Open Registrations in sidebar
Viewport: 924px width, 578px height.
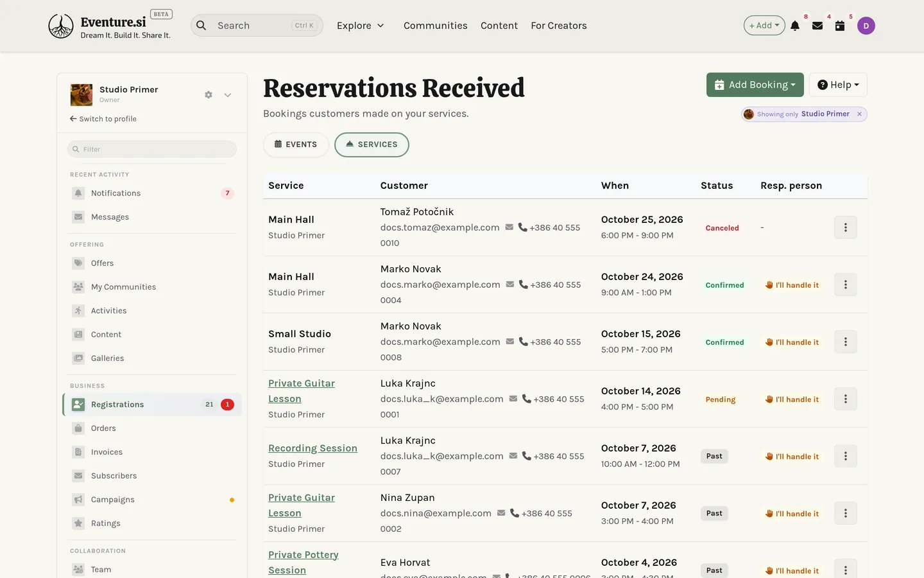(x=153, y=405)
